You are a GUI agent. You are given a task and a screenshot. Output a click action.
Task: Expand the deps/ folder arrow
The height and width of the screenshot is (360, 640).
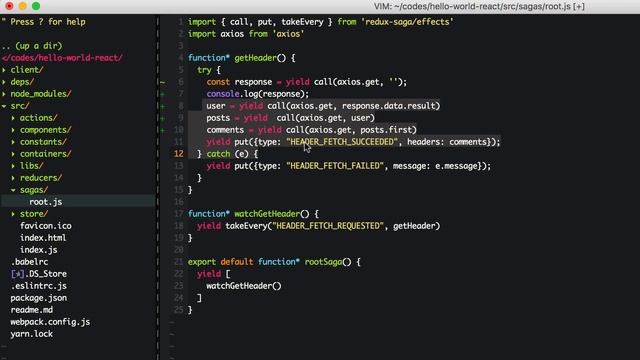(x=4, y=82)
